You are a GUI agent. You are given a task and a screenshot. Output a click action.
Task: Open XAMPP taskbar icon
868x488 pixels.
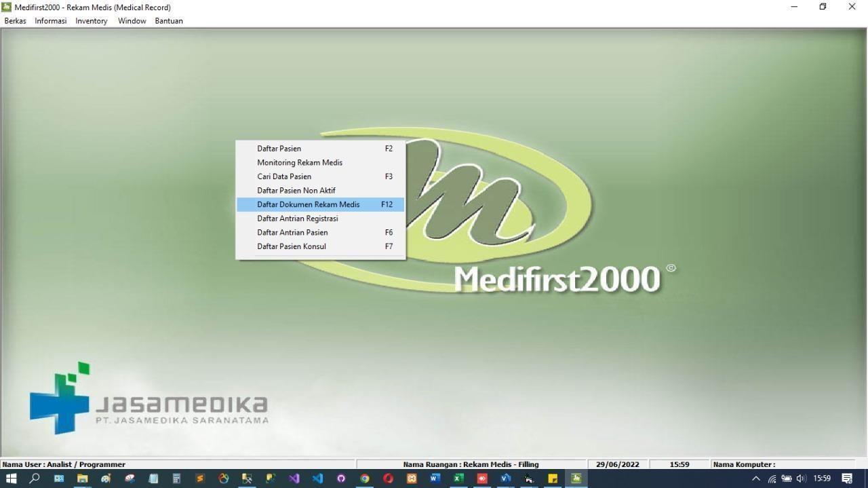(411, 478)
